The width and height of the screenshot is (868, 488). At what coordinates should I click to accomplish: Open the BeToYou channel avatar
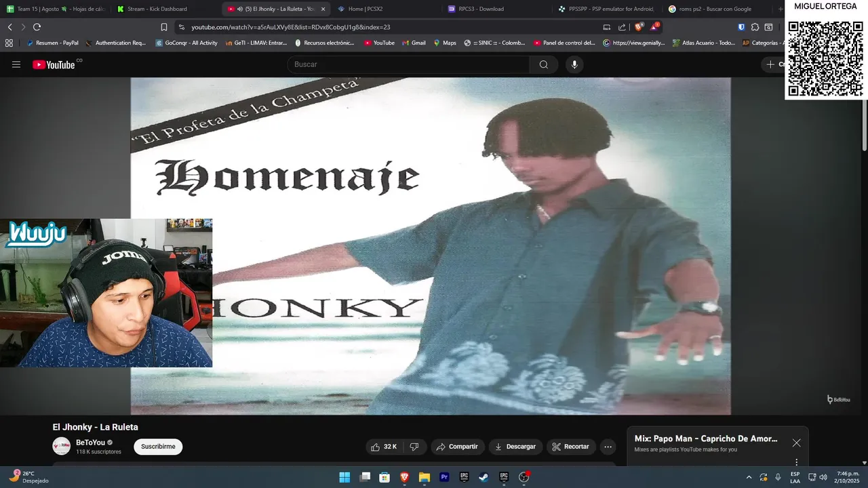pos(62,446)
